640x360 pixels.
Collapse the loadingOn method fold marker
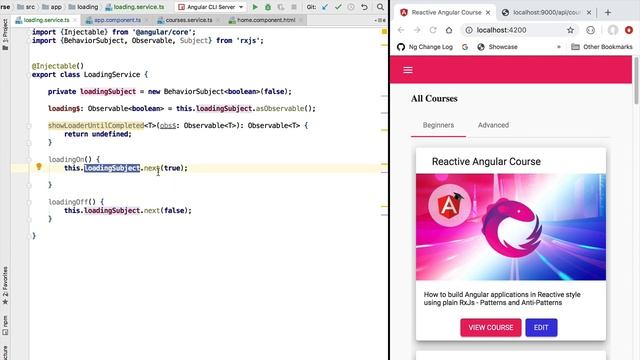(29, 160)
